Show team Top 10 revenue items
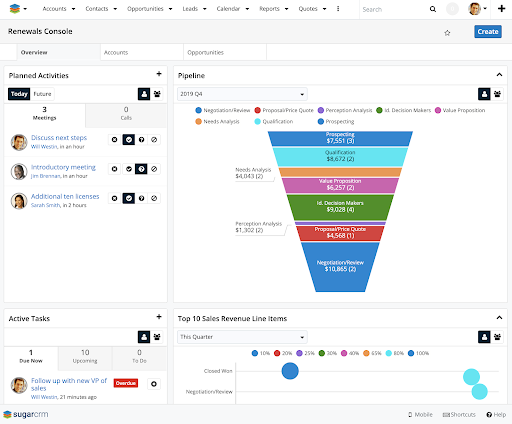Screen dimensions: 512x424 click(497, 337)
